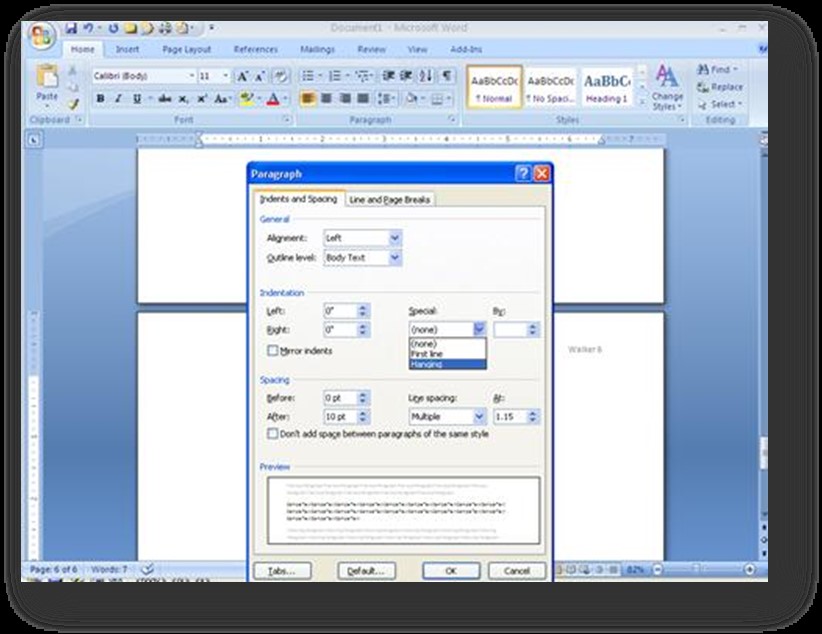Open Paragraph dialog help question mark

pos(523,174)
